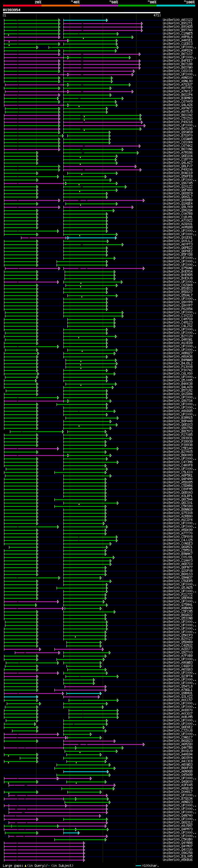This screenshot has width=198, height=868.
Task: Click the white query sequence bar
Action: tap(82, 13)
